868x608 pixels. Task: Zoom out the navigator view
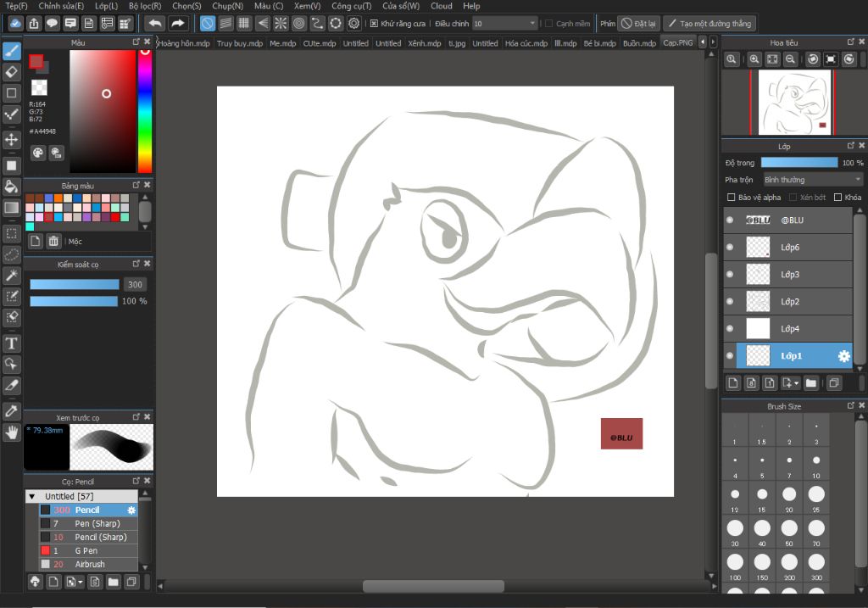pos(791,59)
